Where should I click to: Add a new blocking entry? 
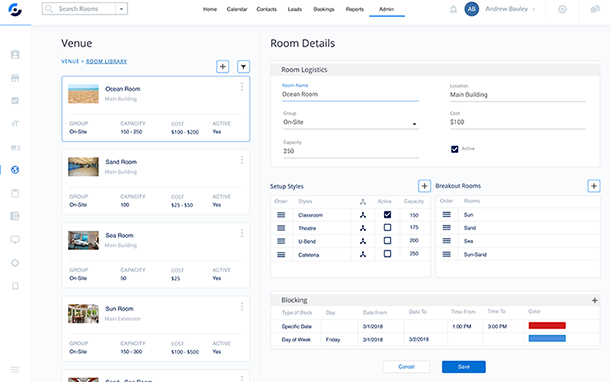[595, 301]
